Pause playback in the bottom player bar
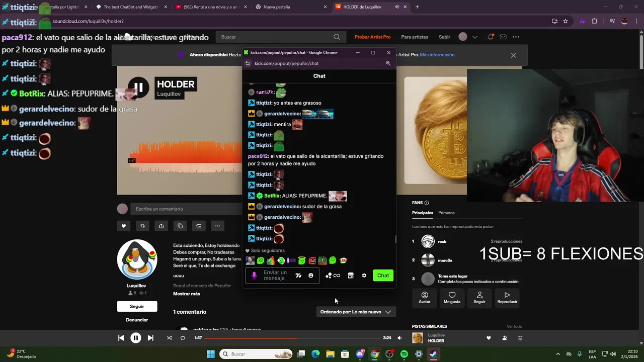The height and width of the screenshot is (362, 644). click(136, 338)
